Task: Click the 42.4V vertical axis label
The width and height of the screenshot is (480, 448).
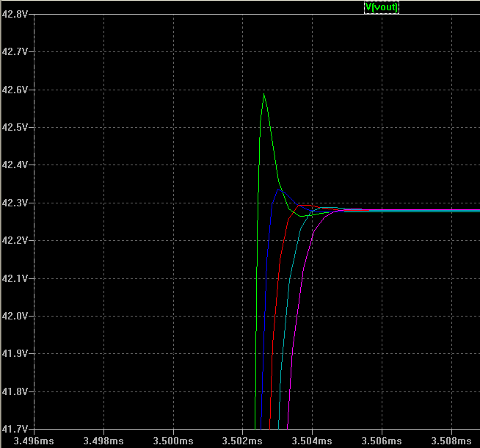Action: coord(15,165)
